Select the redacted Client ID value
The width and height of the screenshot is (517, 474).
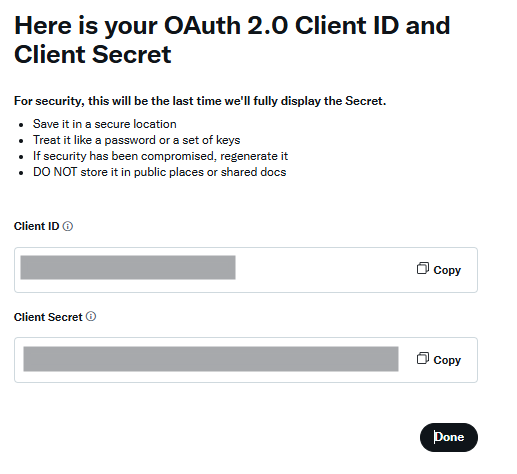[x=128, y=267]
